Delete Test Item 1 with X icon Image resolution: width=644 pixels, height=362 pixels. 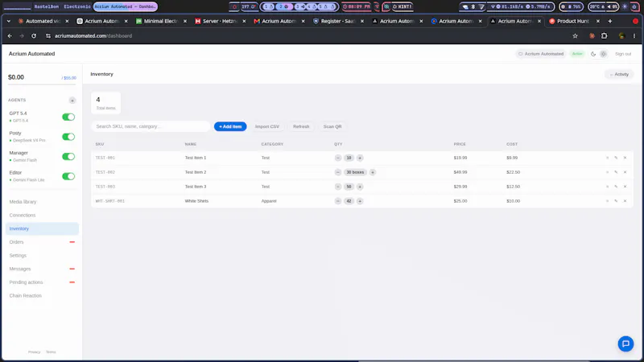pyautogui.click(x=625, y=158)
